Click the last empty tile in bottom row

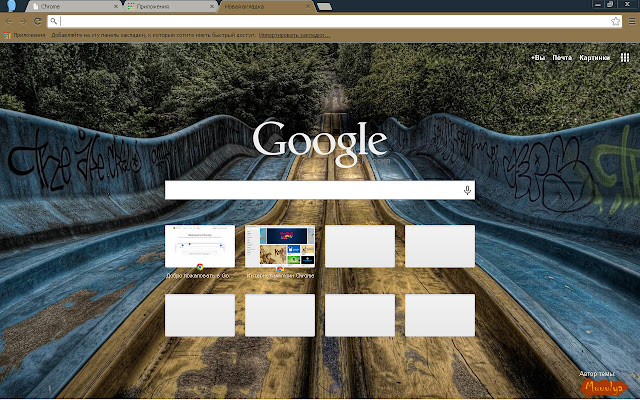click(x=440, y=315)
